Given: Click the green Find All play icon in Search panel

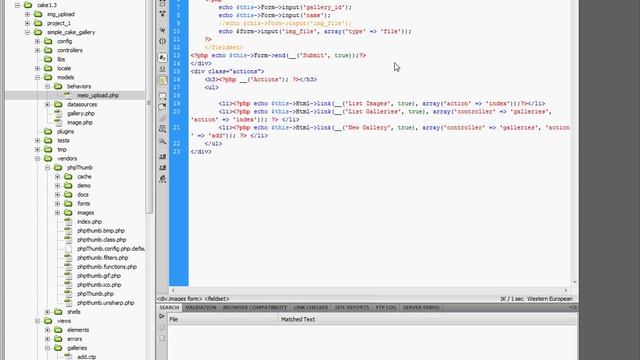Looking at the screenshot, I should click(162, 316).
